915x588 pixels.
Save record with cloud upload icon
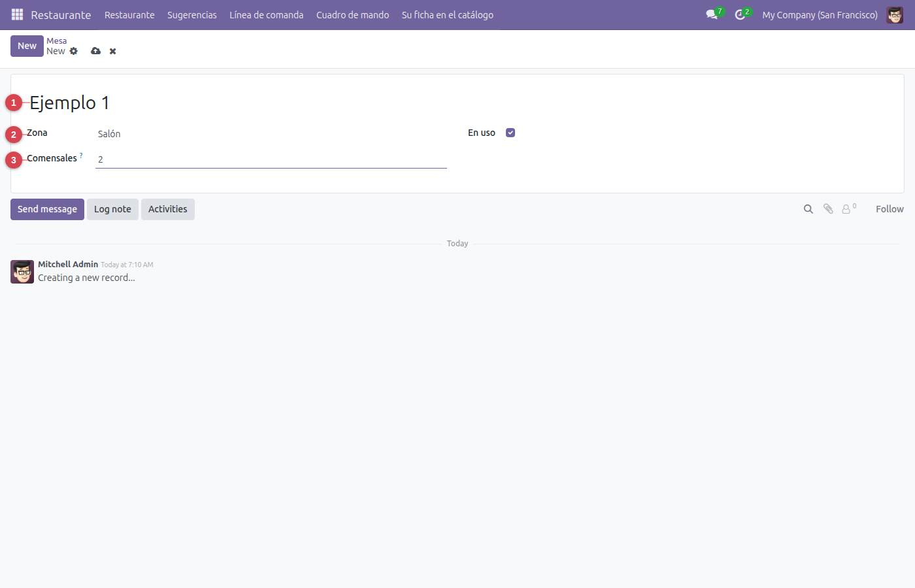click(x=96, y=51)
